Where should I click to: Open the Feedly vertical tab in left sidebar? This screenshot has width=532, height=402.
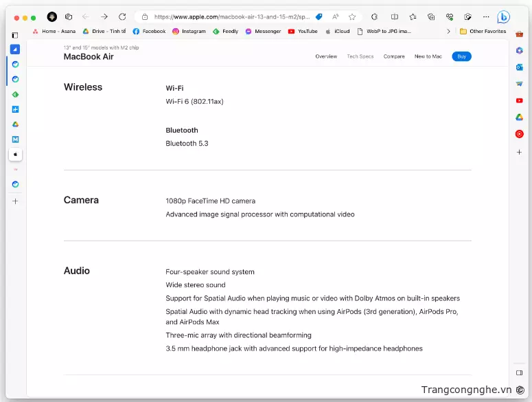[x=15, y=94]
